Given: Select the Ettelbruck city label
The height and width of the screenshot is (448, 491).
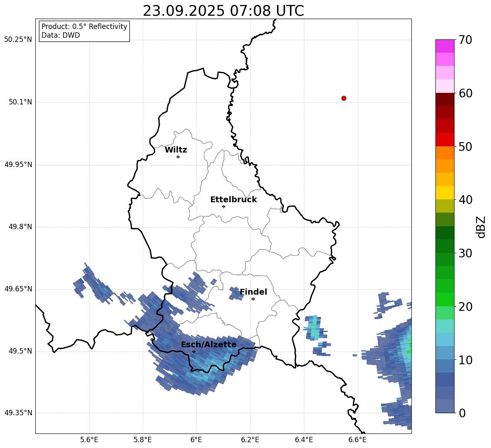Looking at the screenshot, I should (x=233, y=200).
